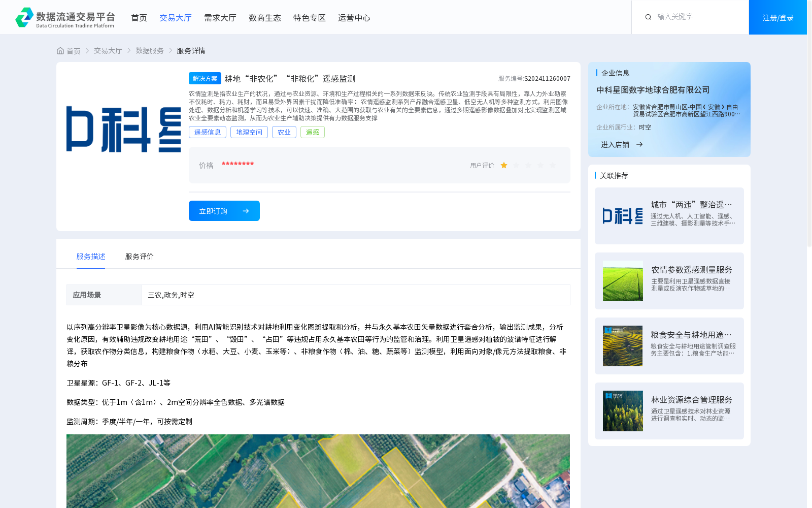The width and height of the screenshot is (812, 508).
Task: Click the large 中科星图 product image
Action: pos(123,129)
